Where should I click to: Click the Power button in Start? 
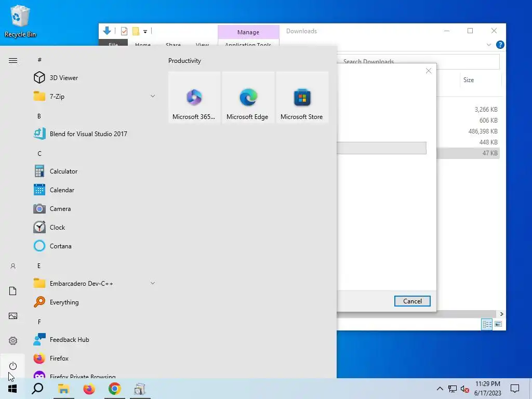[x=13, y=366]
